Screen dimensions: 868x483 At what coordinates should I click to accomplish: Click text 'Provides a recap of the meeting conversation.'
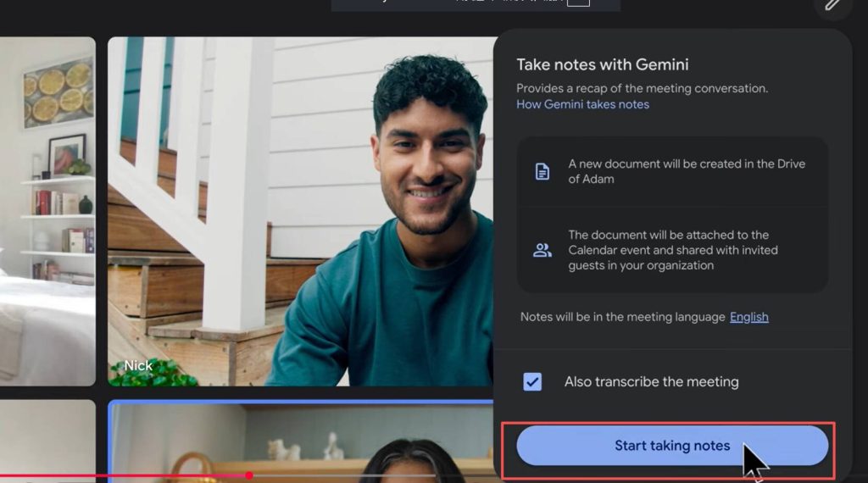pos(643,88)
